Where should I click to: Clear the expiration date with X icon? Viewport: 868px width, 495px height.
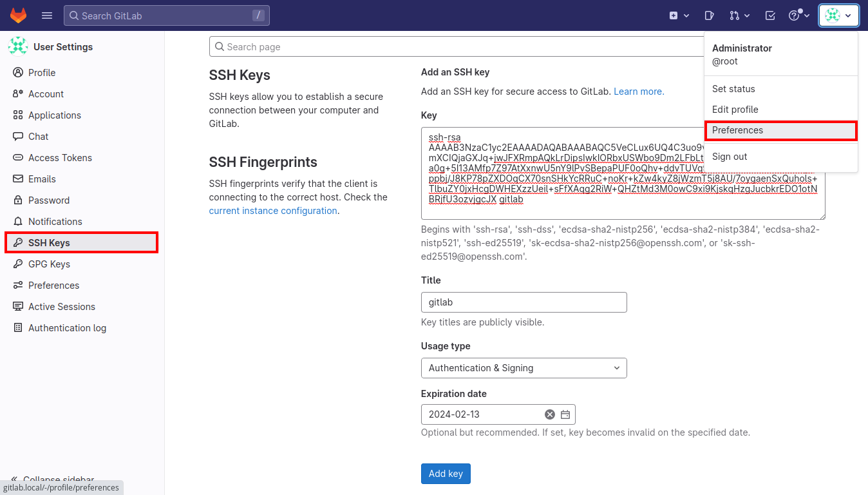550,414
